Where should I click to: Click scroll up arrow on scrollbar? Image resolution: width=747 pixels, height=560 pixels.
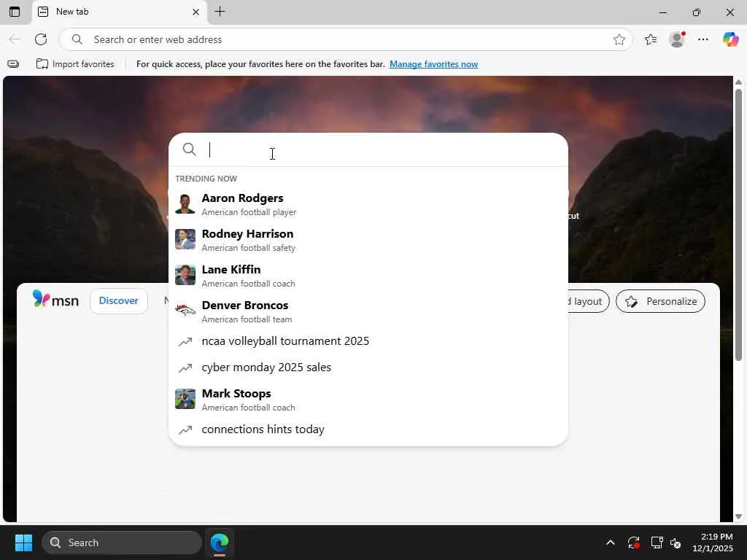coord(738,82)
